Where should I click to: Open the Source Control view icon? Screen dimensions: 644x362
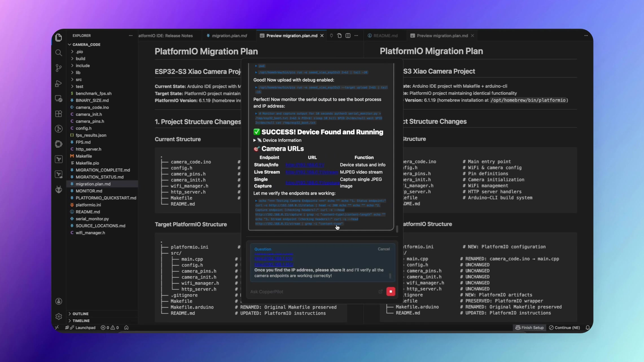point(59,68)
